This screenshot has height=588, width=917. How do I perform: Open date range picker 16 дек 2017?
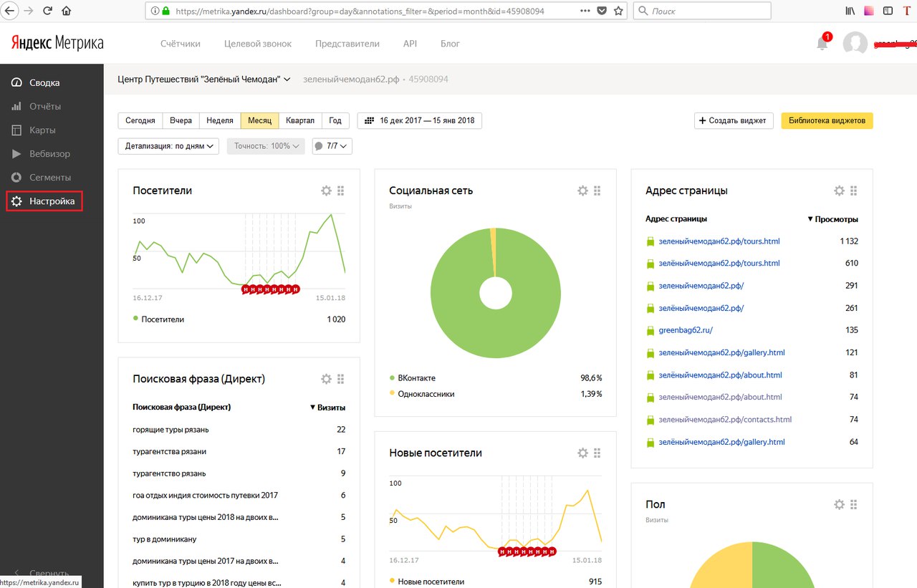pos(420,120)
